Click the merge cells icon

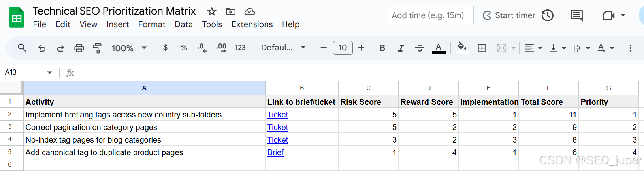[x=501, y=48]
